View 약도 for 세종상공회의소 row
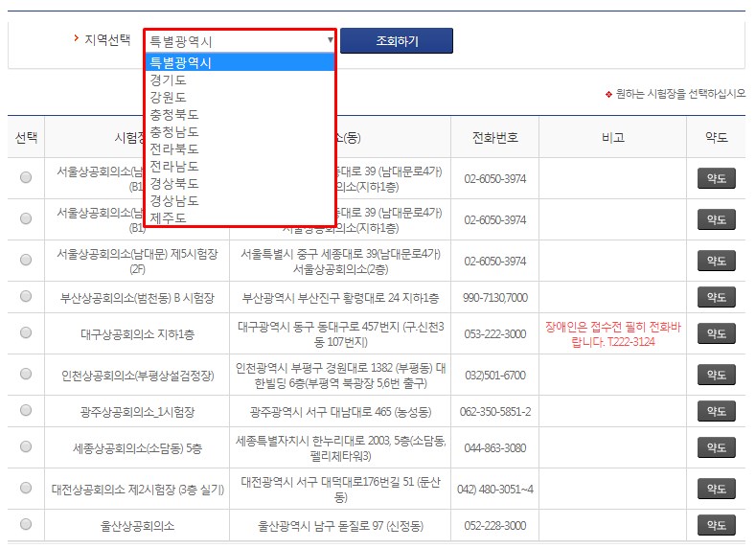 pos(716,447)
